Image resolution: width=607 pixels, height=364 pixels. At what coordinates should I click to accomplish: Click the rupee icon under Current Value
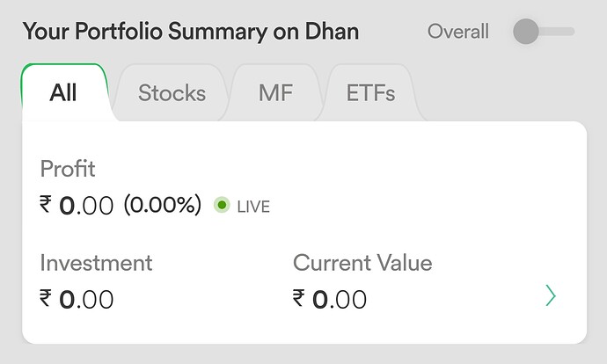click(x=298, y=298)
